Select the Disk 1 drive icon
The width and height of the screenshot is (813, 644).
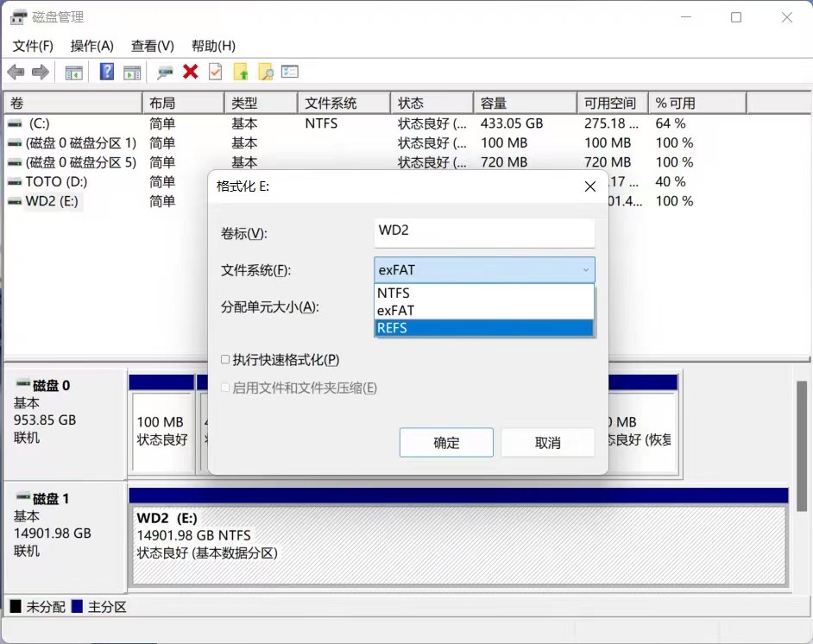pyautogui.click(x=22, y=496)
